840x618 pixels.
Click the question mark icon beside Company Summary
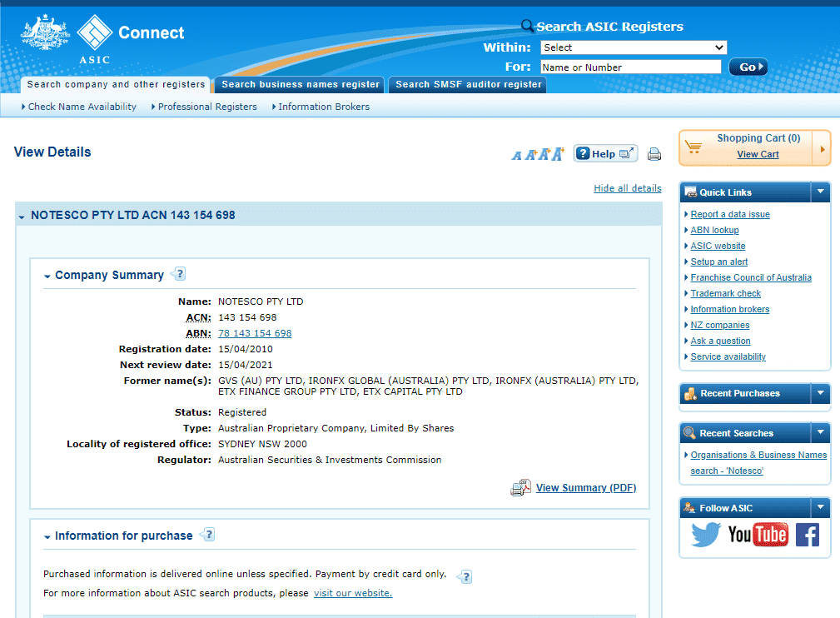pyautogui.click(x=179, y=273)
